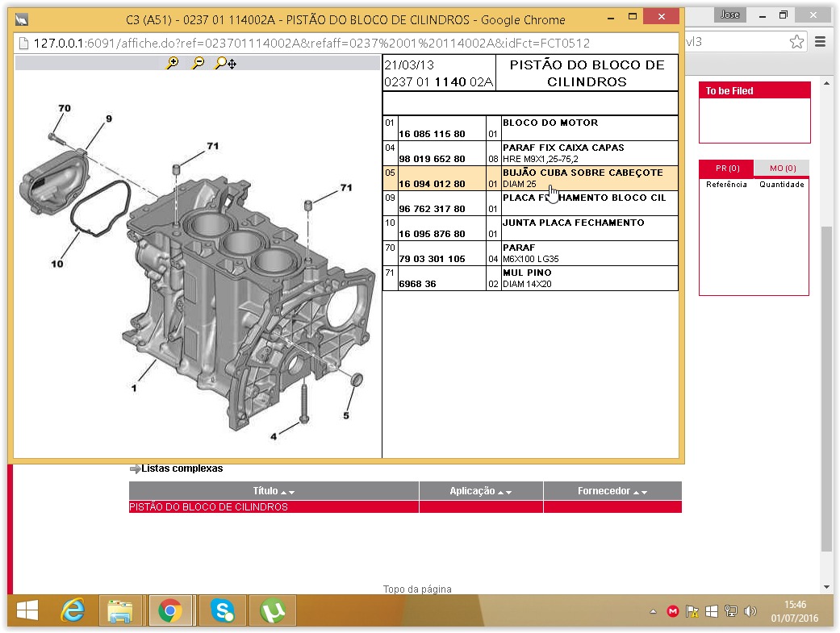Click the popup window title bar icon

click(x=22, y=20)
